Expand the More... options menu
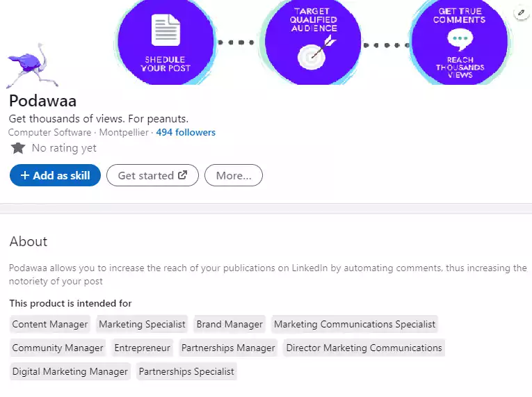 click(x=234, y=176)
